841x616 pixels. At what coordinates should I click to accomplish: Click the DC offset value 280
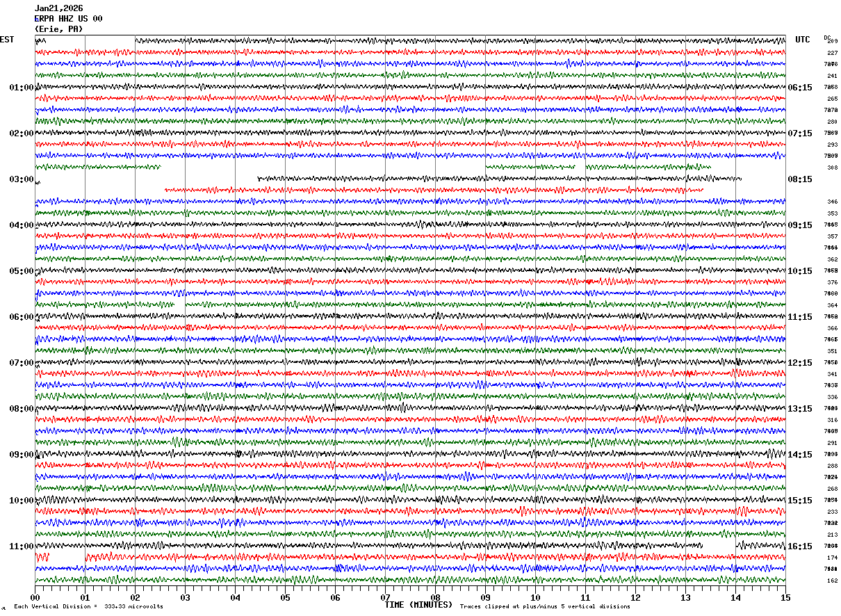832,122
